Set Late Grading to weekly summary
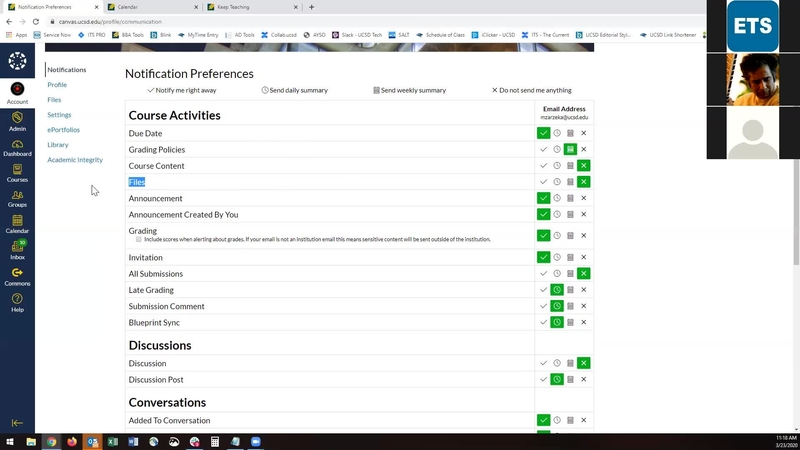This screenshot has height=450, width=800. point(570,291)
